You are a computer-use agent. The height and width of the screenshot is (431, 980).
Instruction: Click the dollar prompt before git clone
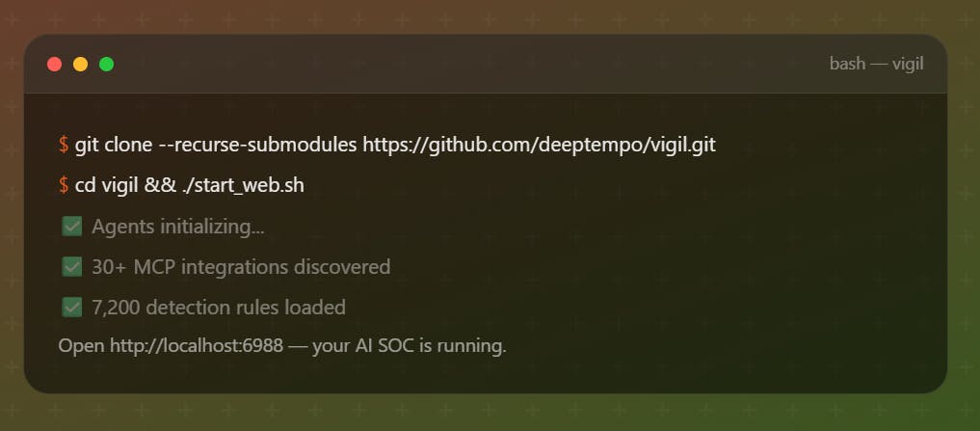point(64,145)
